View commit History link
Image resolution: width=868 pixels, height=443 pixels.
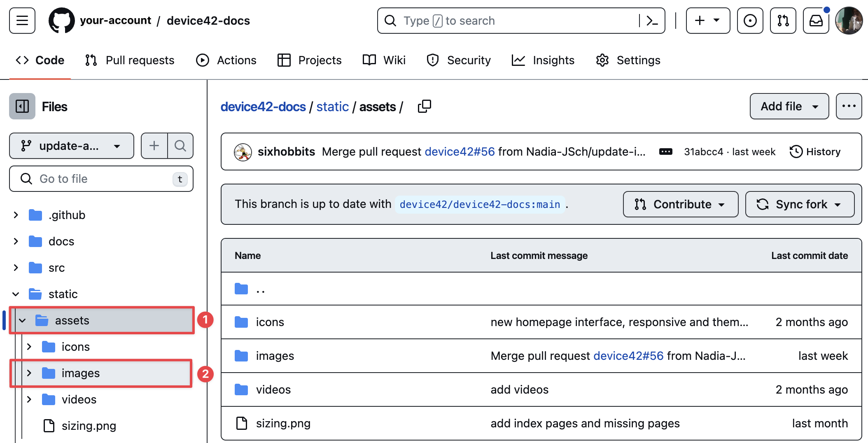[x=815, y=152]
